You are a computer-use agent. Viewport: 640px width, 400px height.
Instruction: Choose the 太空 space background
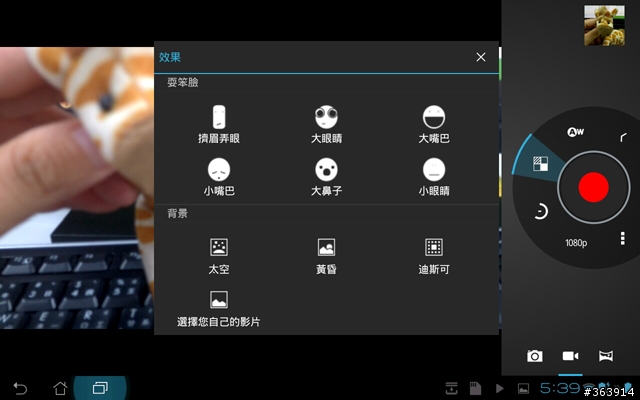[x=219, y=256]
